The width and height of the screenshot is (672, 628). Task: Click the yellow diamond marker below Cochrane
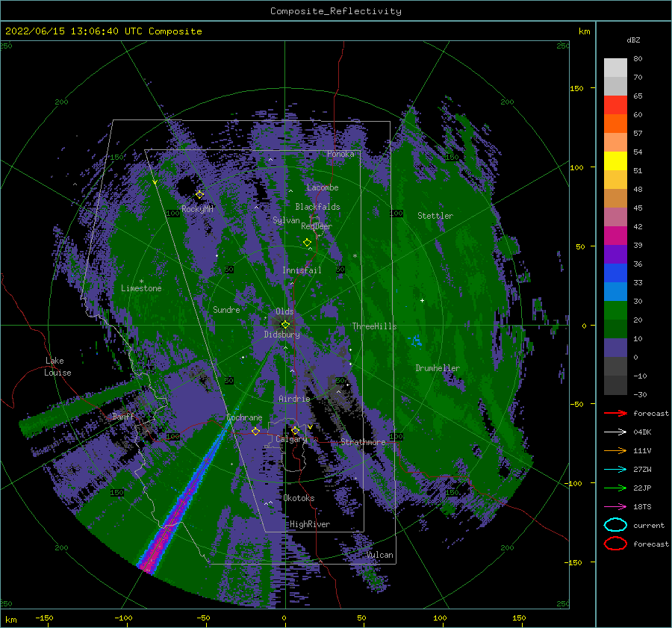pos(255,431)
